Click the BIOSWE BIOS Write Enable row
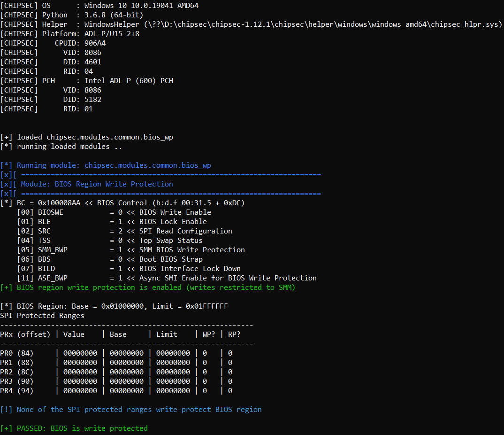This screenshot has width=504, height=435. click(x=114, y=212)
